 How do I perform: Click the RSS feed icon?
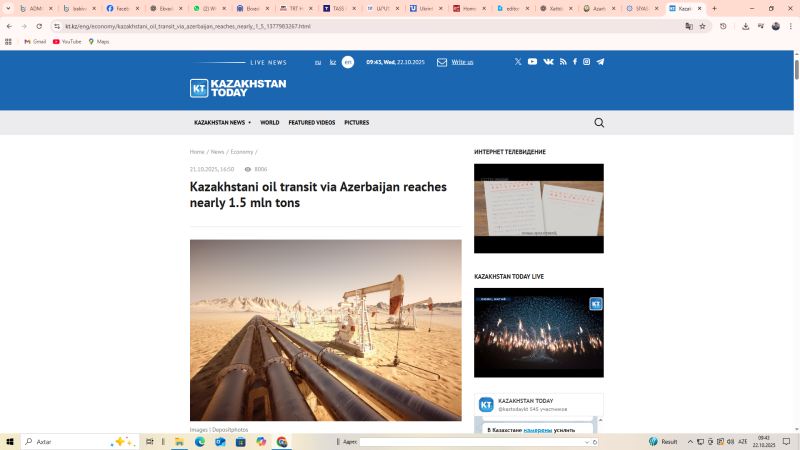click(x=563, y=62)
